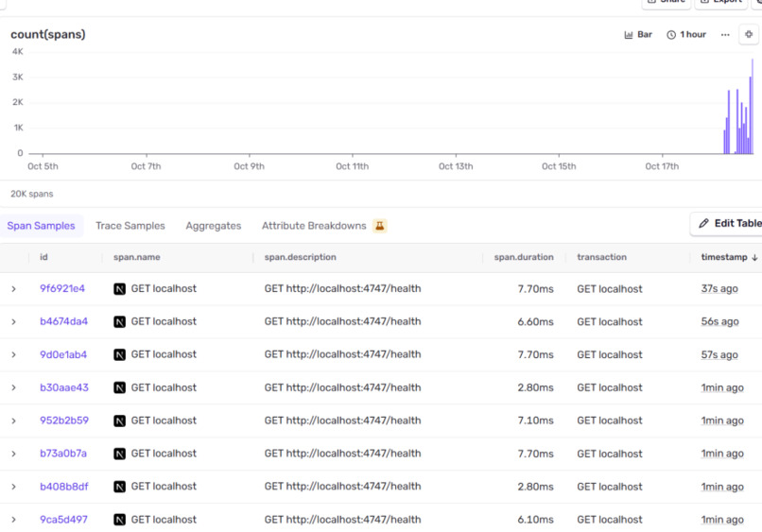Switch to the Aggregates tab
762x532 pixels.
pos(214,226)
